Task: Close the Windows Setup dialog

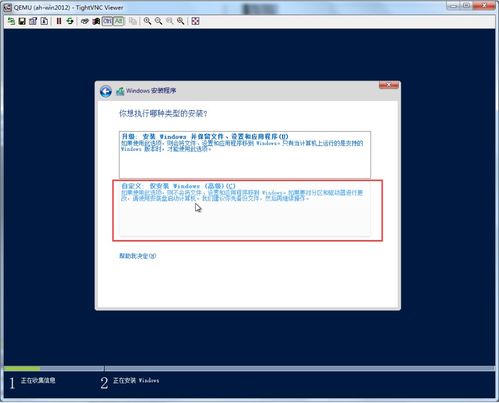Action: (389, 85)
